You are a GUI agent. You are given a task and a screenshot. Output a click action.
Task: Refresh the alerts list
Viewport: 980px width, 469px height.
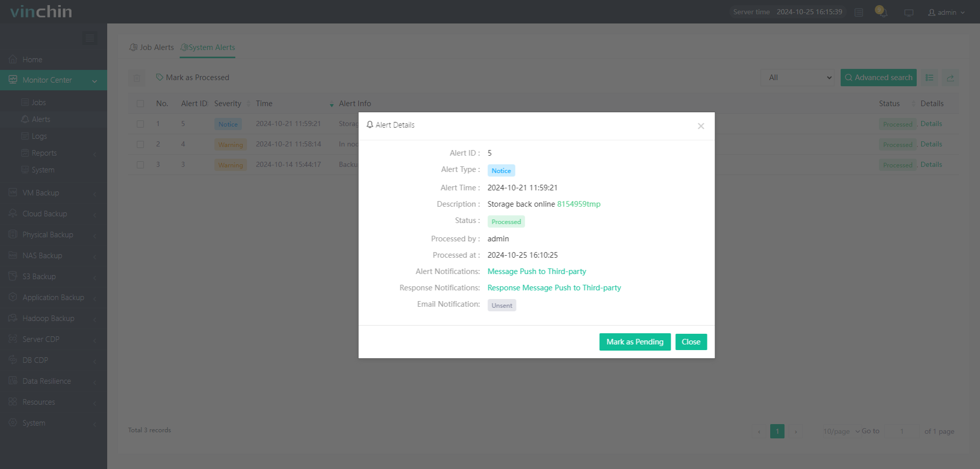pyautogui.click(x=950, y=78)
